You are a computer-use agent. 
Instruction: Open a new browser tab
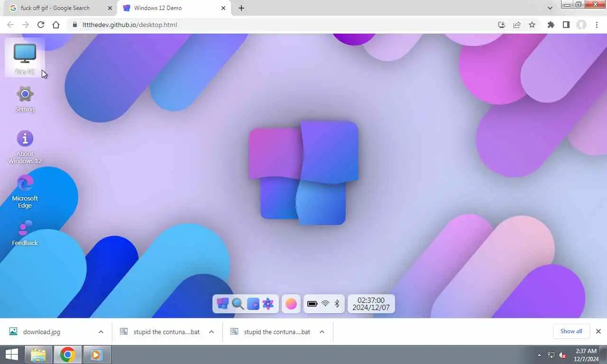pos(241,8)
